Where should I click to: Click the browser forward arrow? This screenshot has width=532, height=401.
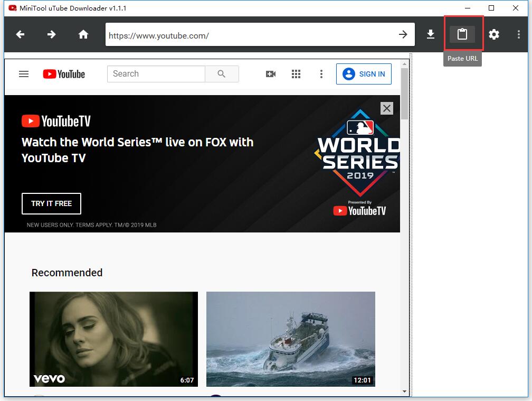[x=51, y=34]
